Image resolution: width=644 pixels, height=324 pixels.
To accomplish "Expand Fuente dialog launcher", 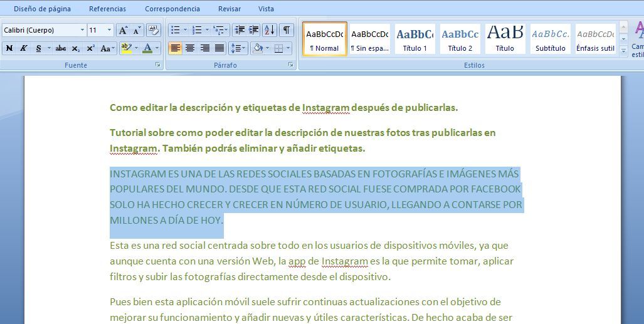I will [158, 65].
